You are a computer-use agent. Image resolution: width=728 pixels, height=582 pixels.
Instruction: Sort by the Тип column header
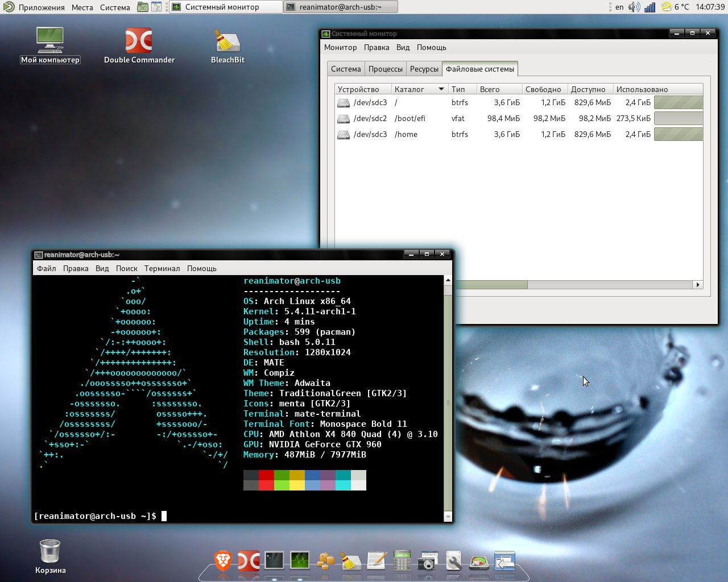pyautogui.click(x=462, y=89)
